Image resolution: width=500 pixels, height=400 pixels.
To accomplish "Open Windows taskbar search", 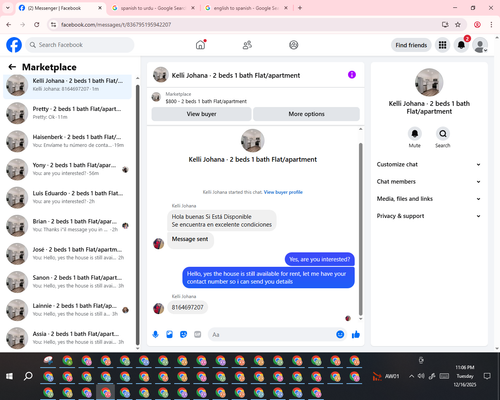I will coord(28,376).
